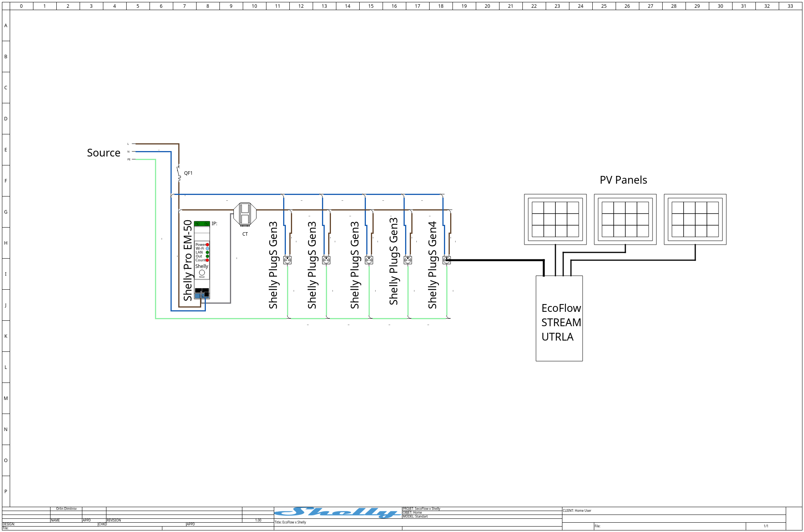This screenshot has width=804, height=532.
Task: Click column header 18
Action: point(441,6)
